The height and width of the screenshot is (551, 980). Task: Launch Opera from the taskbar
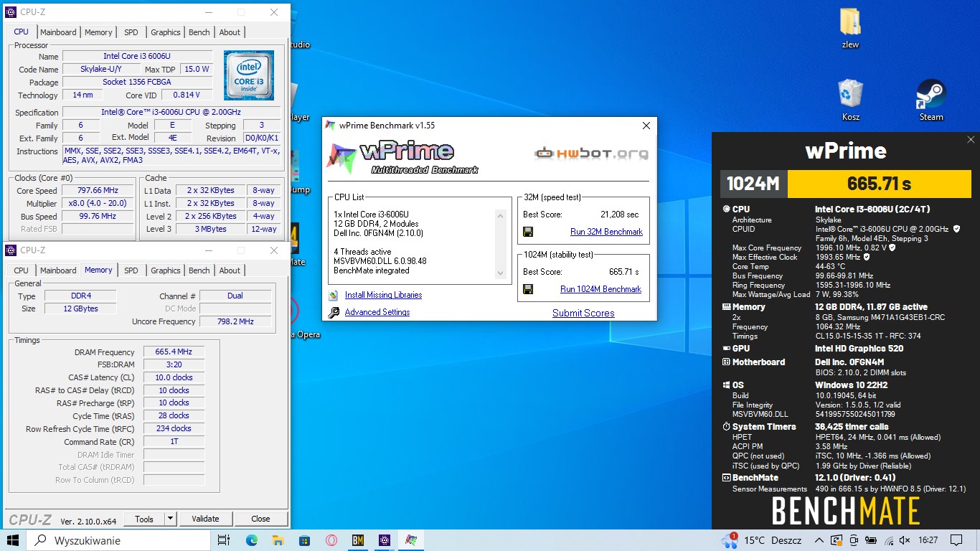(331, 540)
